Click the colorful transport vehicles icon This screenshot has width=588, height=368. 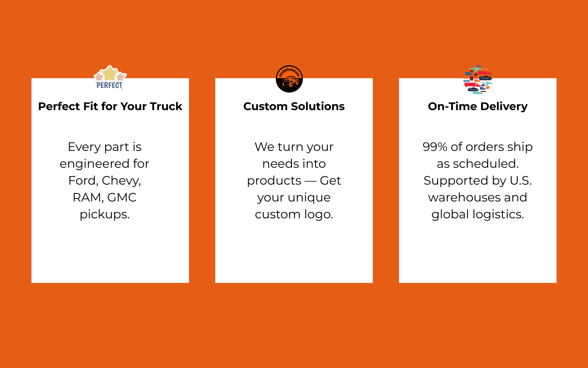(477, 79)
